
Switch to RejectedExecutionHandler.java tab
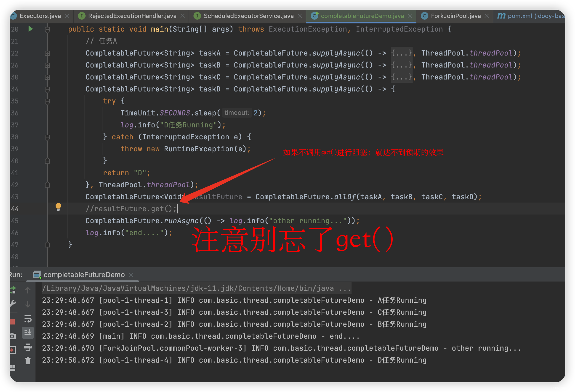[132, 16]
